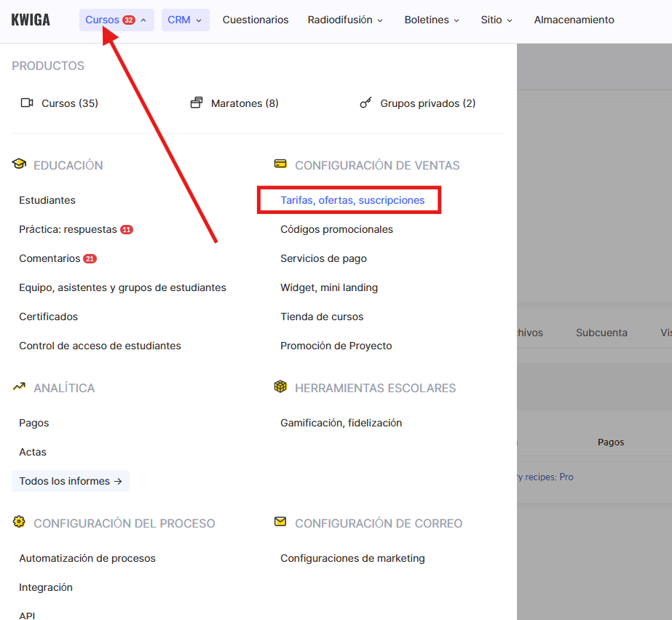Click the envelope Configuración de correo icon

click(280, 522)
